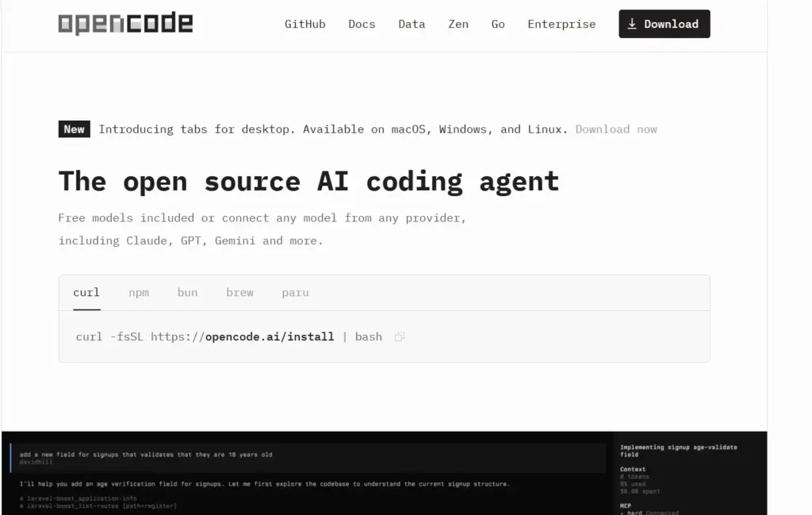Open the Enterprise page
Image resolution: width=812 pixels, height=515 pixels.
click(x=561, y=24)
